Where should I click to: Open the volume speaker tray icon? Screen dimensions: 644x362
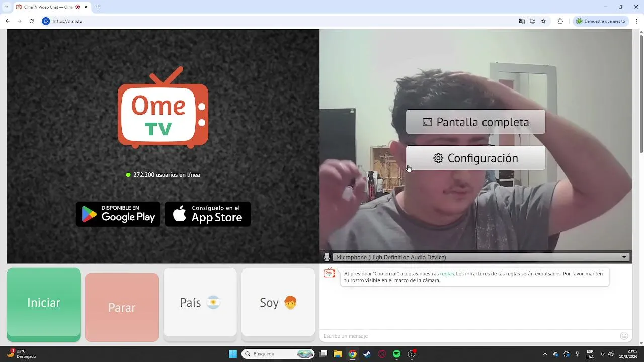[x=611, y=354]
